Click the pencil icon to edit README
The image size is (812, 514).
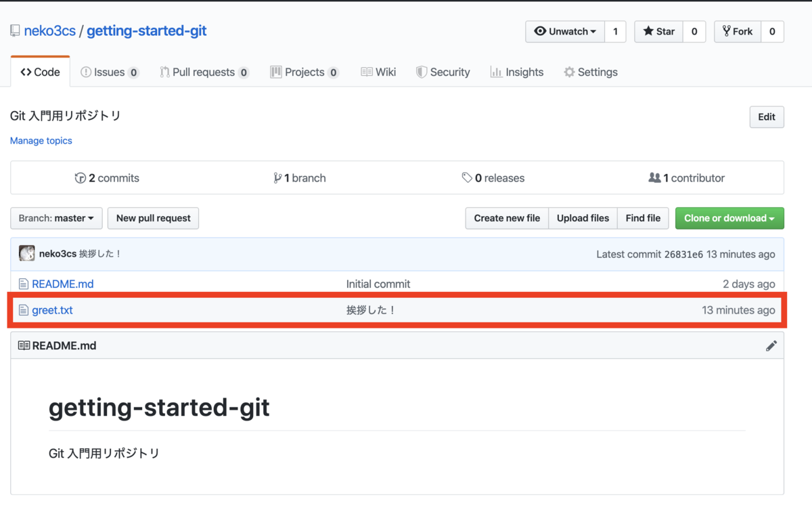pyautogui.click(x=771, y=346)
